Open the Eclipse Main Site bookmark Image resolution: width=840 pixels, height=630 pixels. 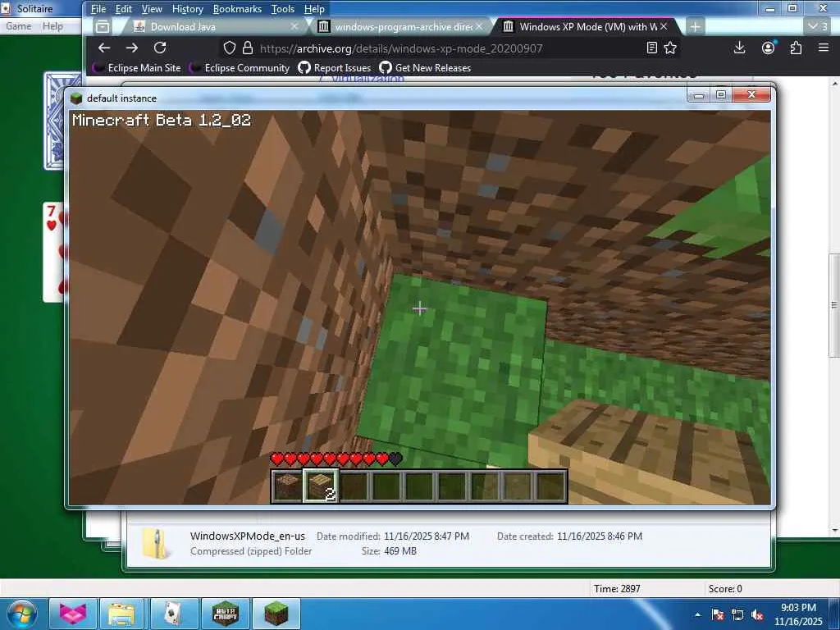137,68
